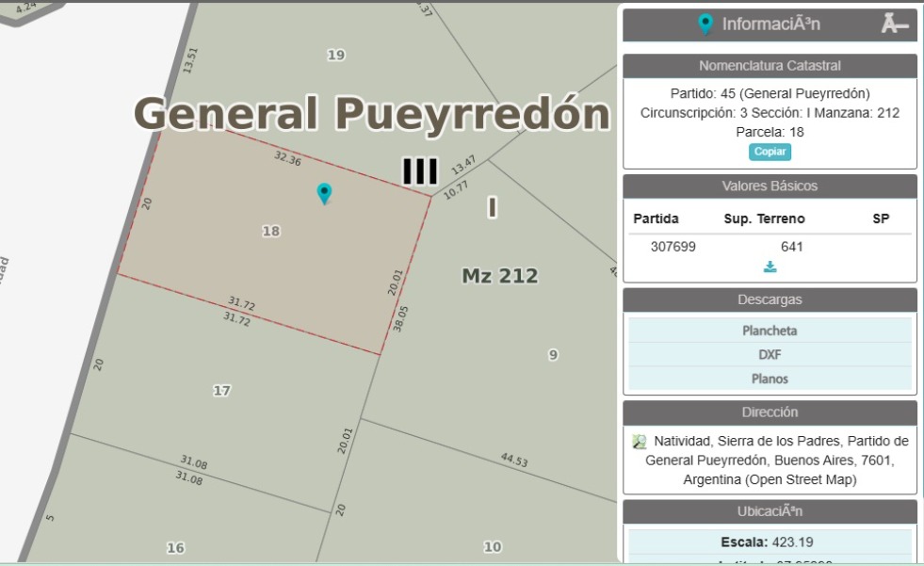The image size is (924, 566).
Task: Click the Escala value row
Action: tap(770, 542)
